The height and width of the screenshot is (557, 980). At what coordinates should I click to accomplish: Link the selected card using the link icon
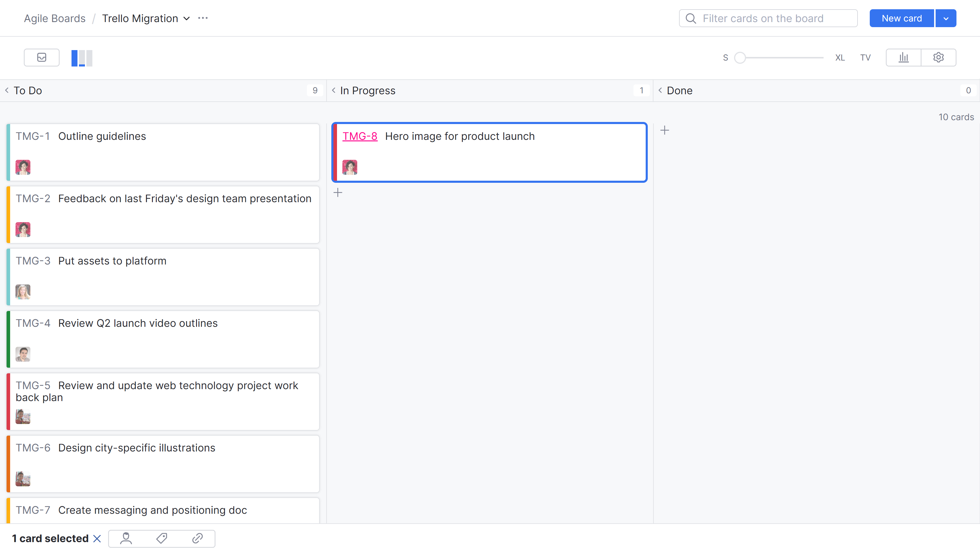(x=197, y=538)
